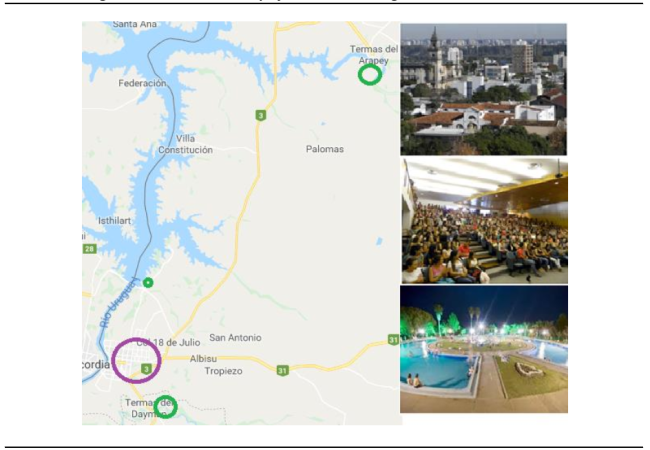
Task: Click the Río Uruguay river label
Action: pyautogui.click(x=118, y=302)
